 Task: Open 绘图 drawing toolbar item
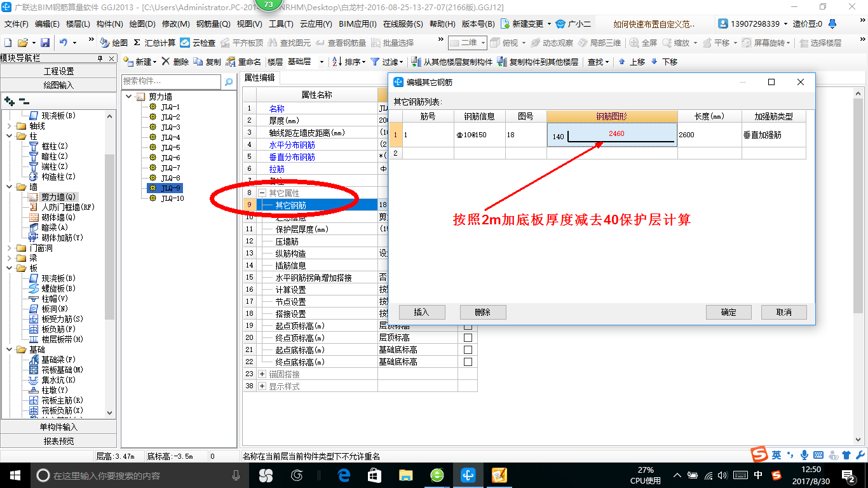pyautogui.click(x=114, y=43)
